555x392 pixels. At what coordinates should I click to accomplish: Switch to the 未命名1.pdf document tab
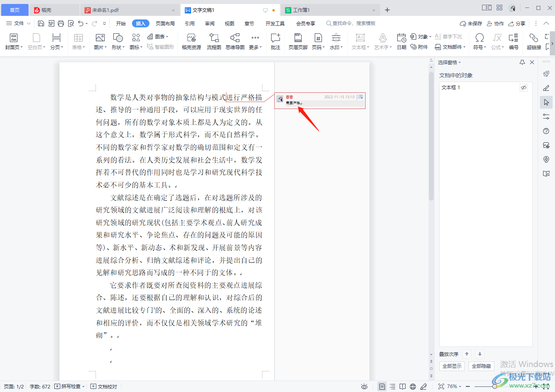coord(130,10)
